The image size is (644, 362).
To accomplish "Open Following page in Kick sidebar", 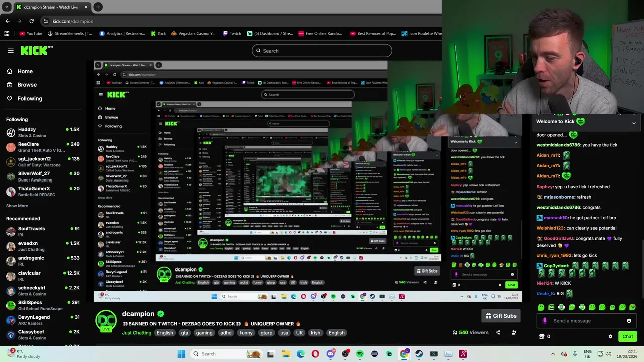I will click(x=24, y=99).
